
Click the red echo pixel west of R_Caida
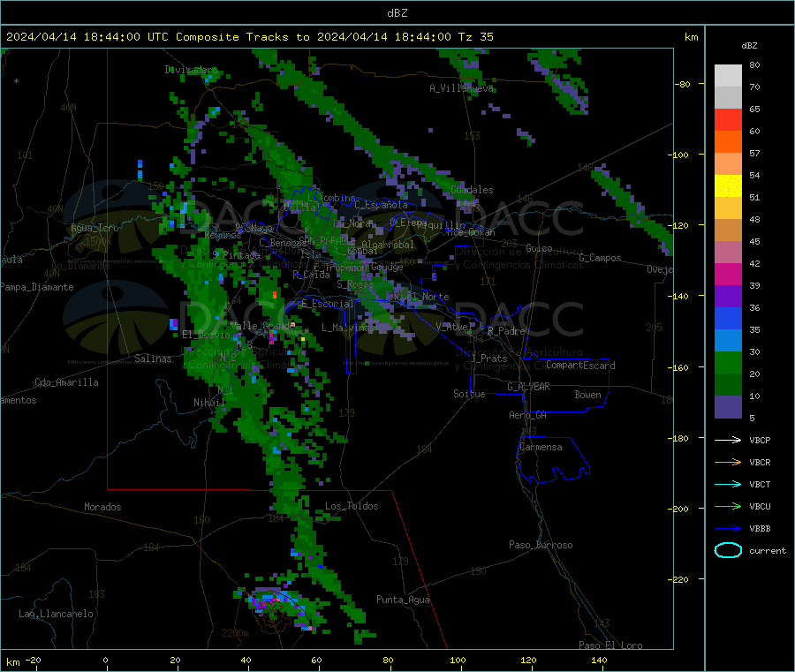[275, 294]
